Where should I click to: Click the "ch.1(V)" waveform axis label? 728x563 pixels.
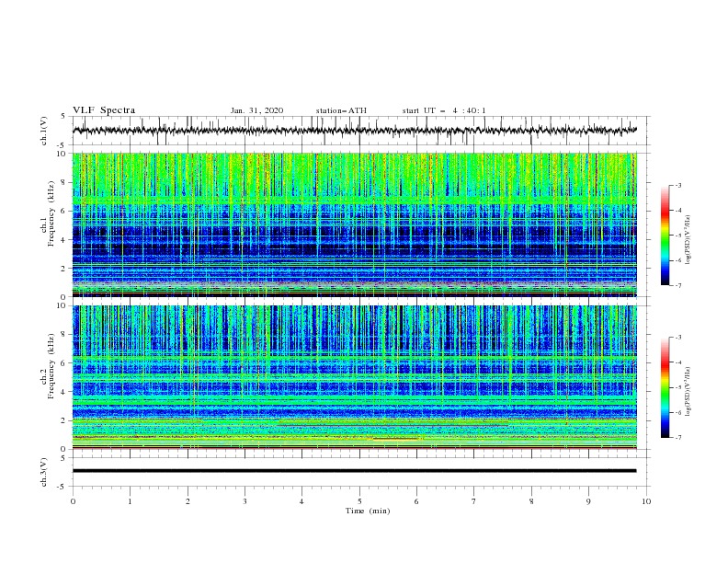click(44, 131)
